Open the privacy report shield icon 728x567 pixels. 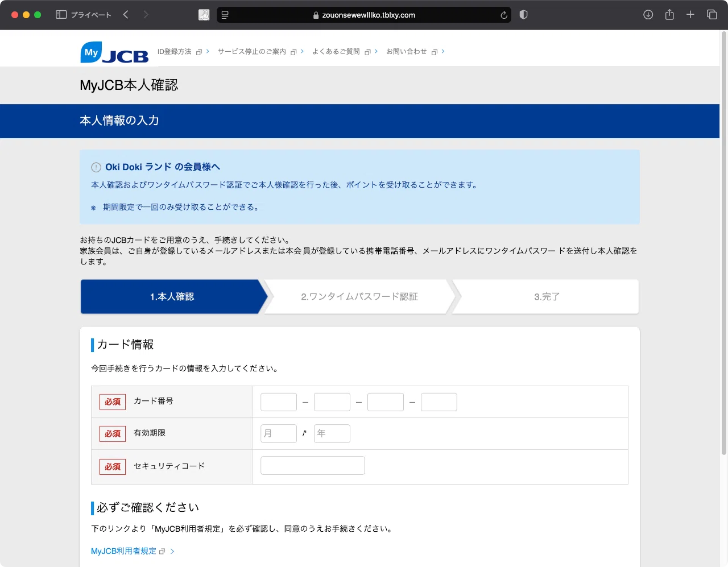pyautogui.click(x=524, y=15)
